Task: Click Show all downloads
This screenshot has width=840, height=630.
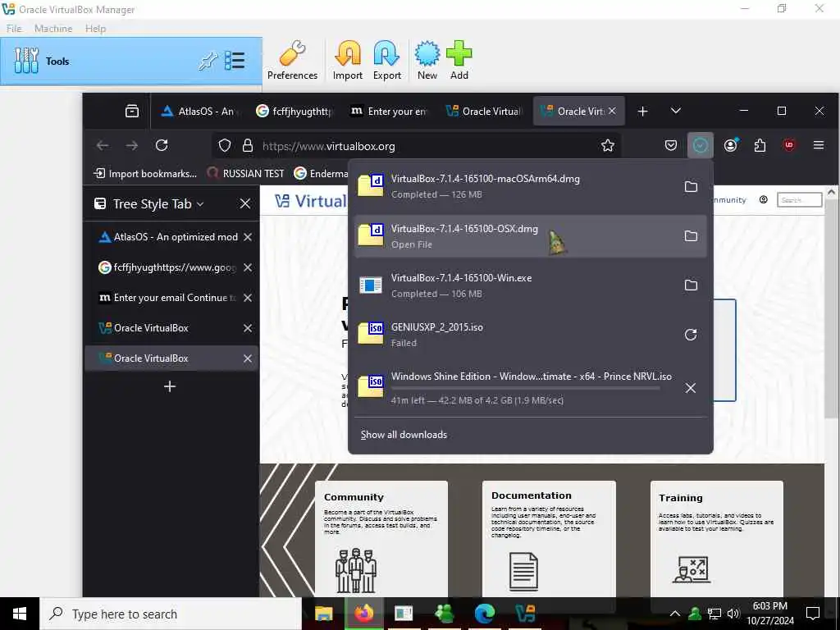Action: pyautogui.click(x=404, y=435)
